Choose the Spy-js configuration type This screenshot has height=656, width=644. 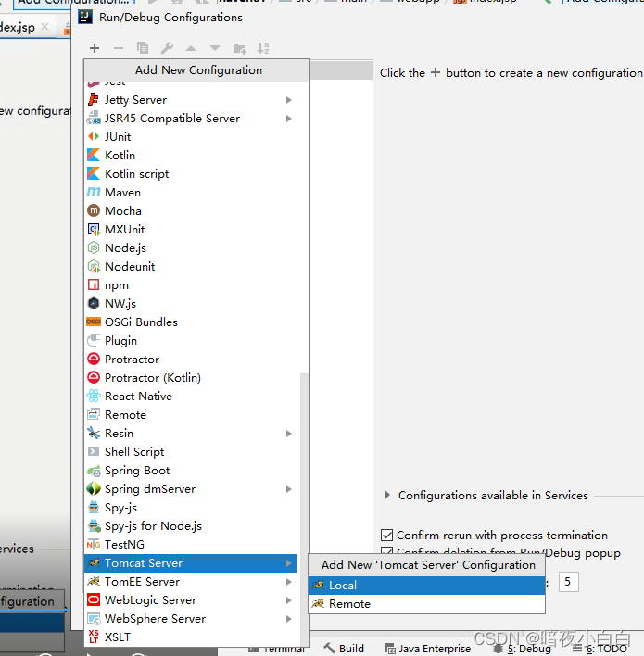(x=190, y=508)
